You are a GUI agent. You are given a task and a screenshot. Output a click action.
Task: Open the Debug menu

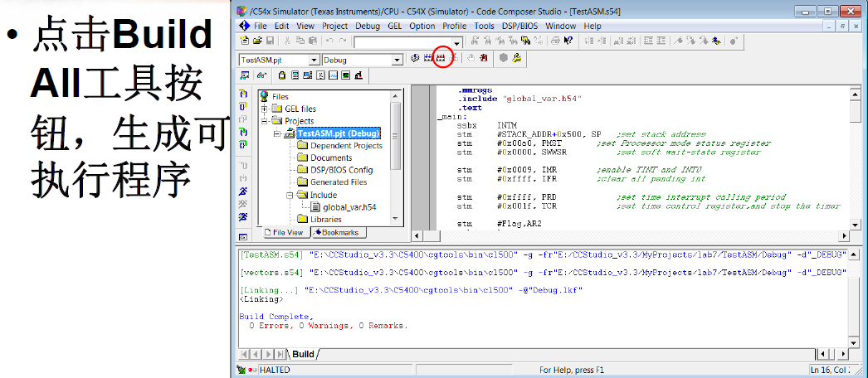[368, 26]
